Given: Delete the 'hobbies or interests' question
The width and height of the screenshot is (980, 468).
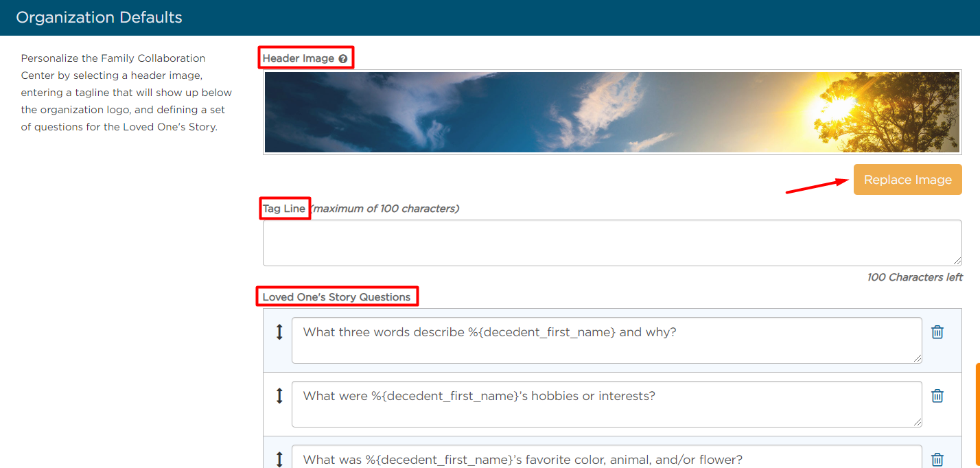Looking at the screenshot, I should point(937,396).
